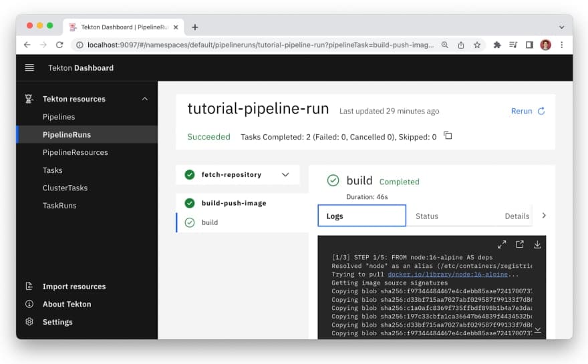Click the build Completed status label
The height and width of the screenshot is (364, 588).
coord(400,182)
